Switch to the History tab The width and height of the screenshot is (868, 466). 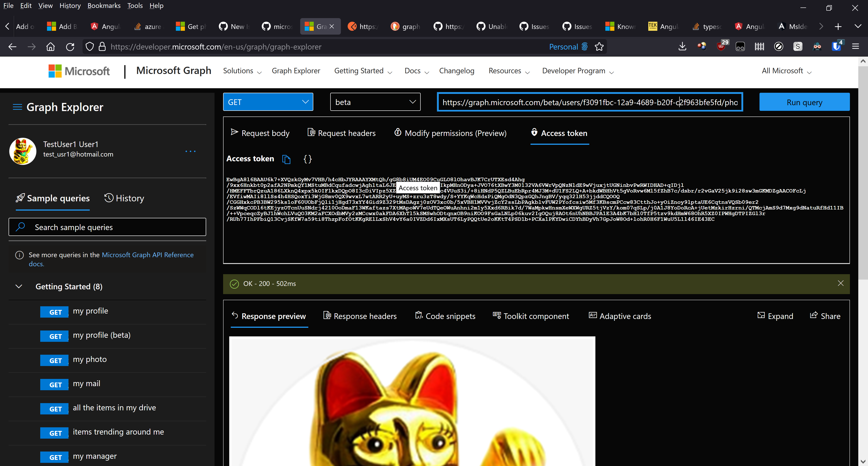124,198
